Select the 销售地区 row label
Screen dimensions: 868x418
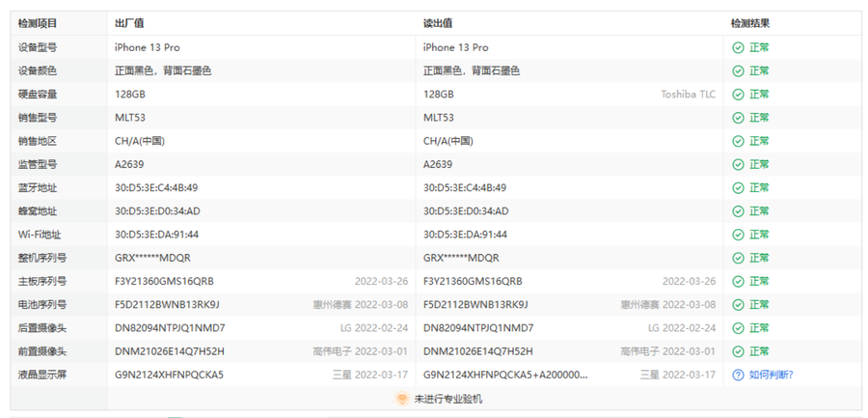37,141
